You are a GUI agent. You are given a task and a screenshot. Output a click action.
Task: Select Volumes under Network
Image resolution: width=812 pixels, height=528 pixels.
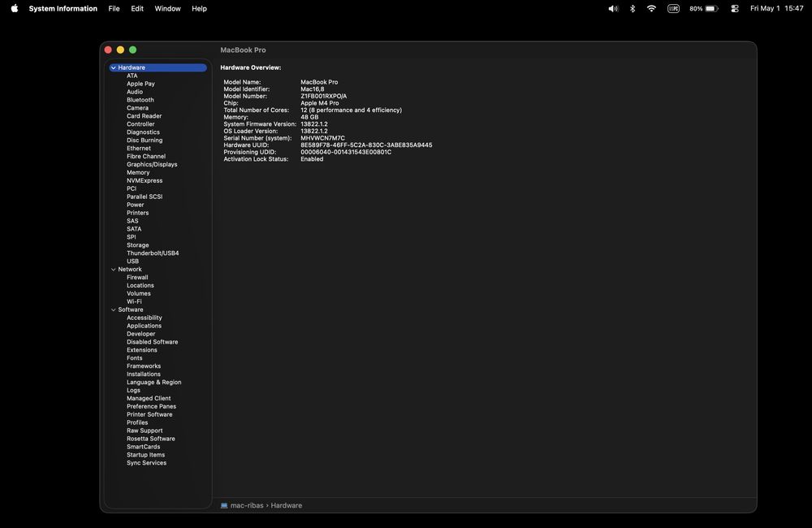click(x=138, y=293)
